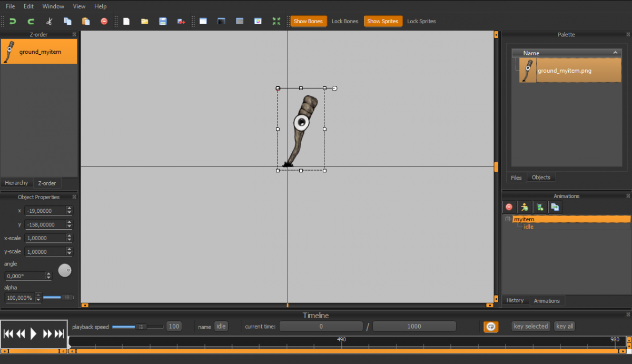Image resolution: width=632 pixels, height=364 pixels.
Task: Delete the selected item in the Animations panel
Action: tap(509, 207)
